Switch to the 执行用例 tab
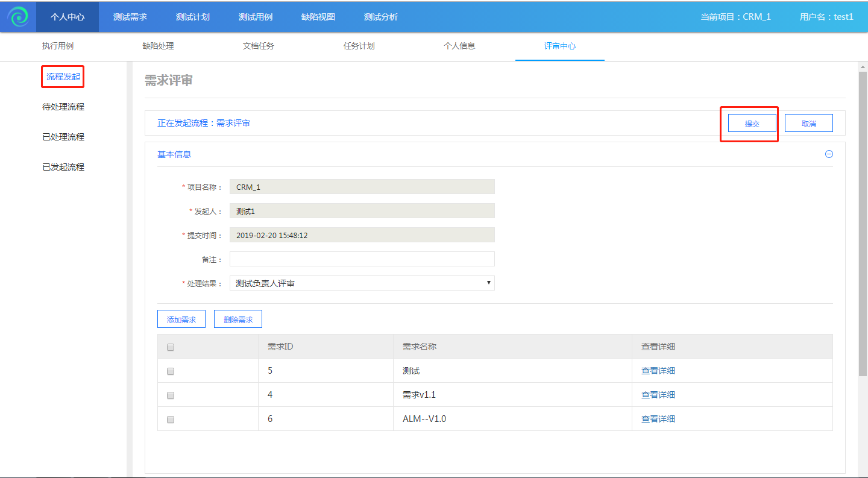868x478 pixels. 58,46
